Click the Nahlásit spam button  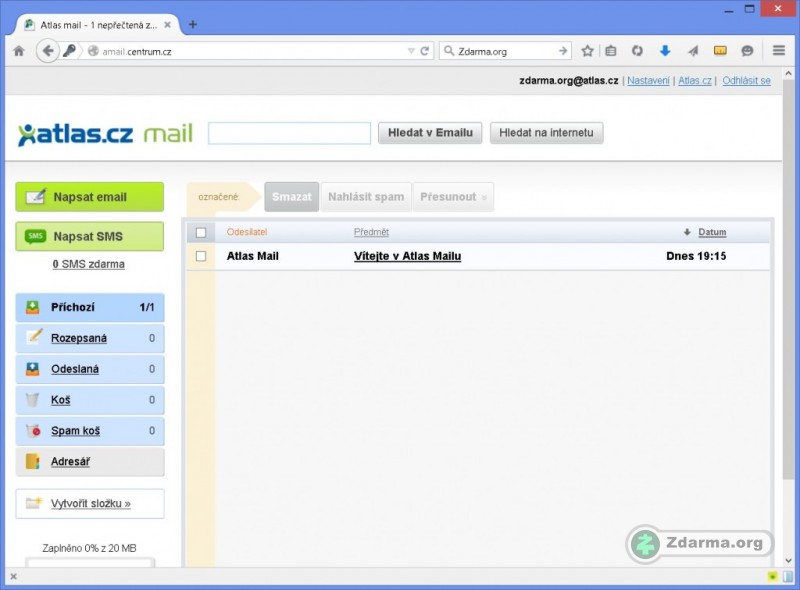click(366, 197)
